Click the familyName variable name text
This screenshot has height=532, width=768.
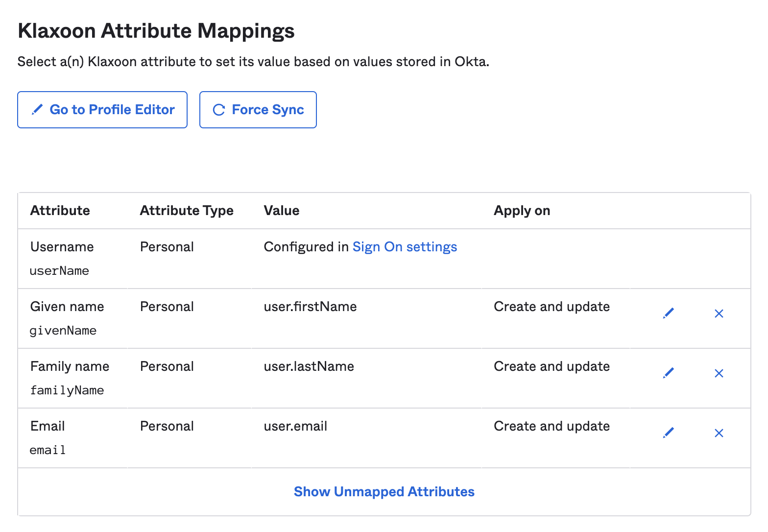[67, 390]
